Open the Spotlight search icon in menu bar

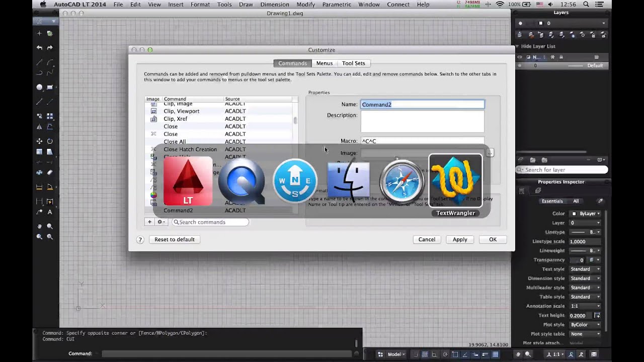coord(586,5)
